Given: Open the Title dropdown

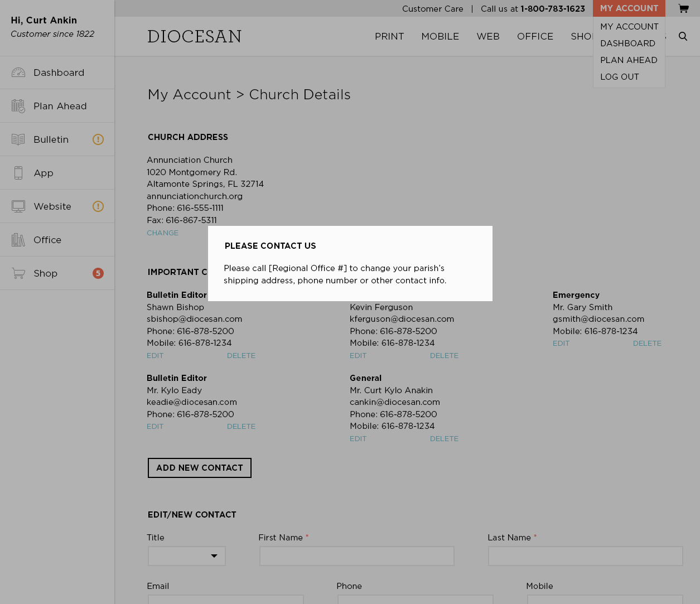Looking at the screenshot, I should tap(187, 556).
